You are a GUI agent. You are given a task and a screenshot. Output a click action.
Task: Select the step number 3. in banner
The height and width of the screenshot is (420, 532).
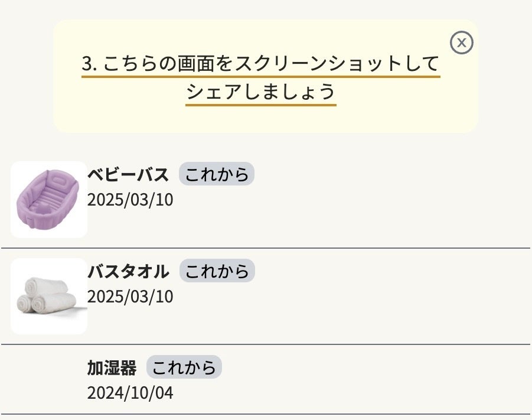[x=89, y=64]
